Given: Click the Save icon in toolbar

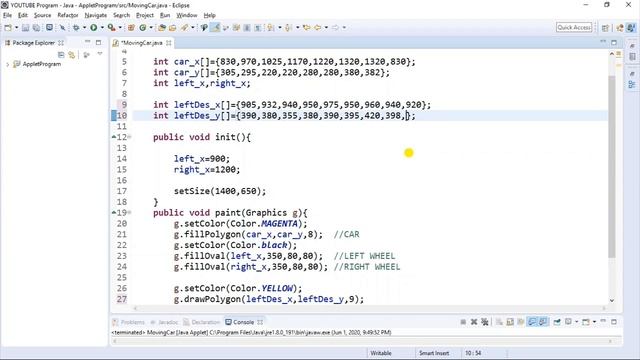Looking at the screenshot, I should tap(25, 27).
